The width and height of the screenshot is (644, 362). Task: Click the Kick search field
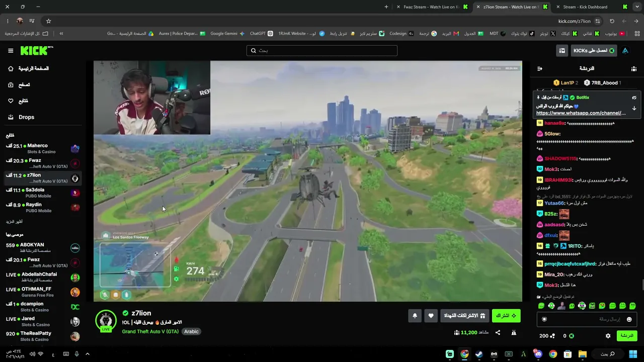pos(322,50)
